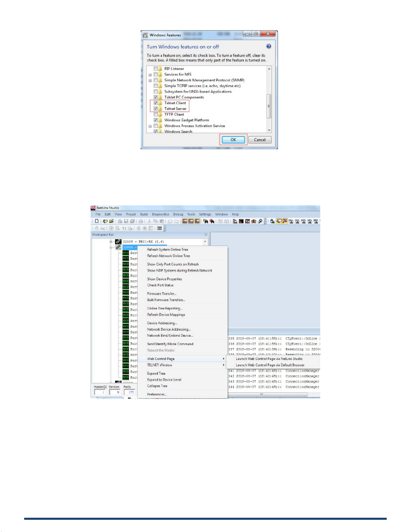
Task: Click the Find binoculars icon in NetLinx toolbar
Action: click(x=206, y=221)
